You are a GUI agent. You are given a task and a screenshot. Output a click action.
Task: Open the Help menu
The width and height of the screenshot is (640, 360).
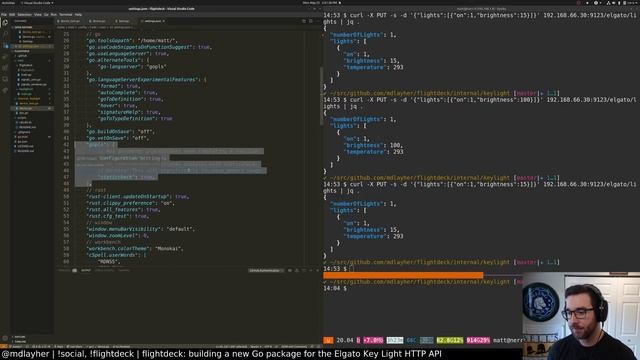(78, 14)
